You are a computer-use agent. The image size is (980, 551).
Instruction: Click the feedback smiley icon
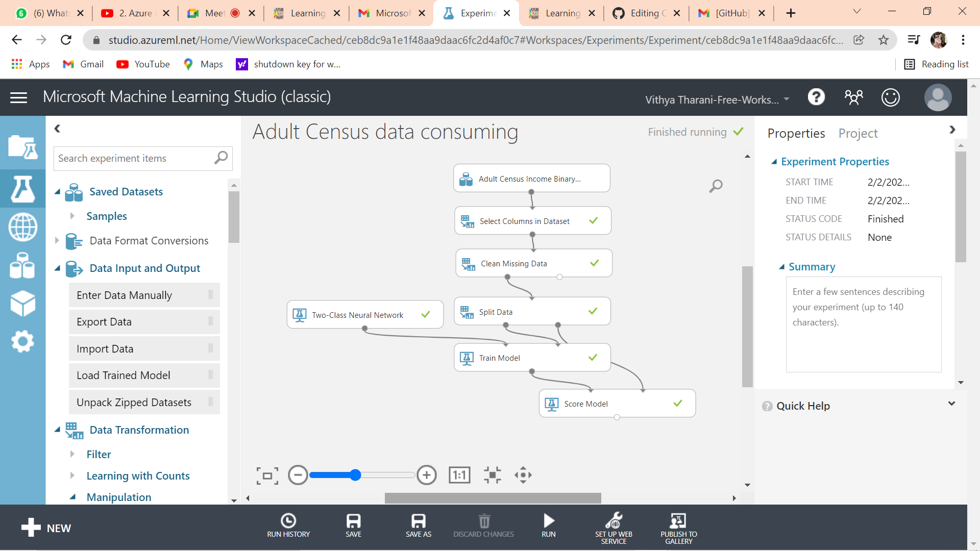(x=890, y=97)
